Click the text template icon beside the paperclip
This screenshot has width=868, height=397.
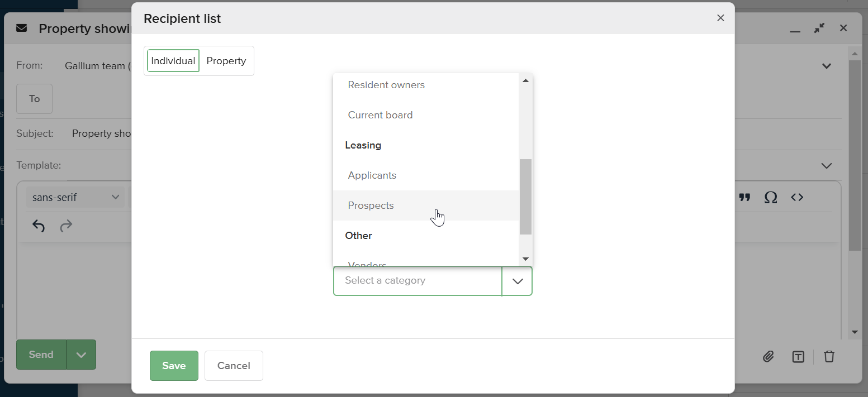click(x=798, y=356)
